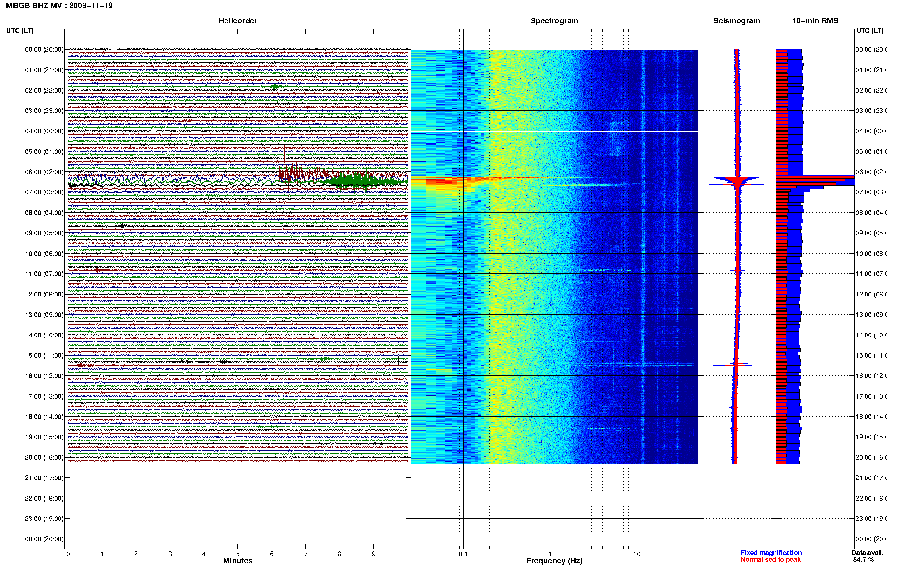Click the Helicorder panel title

click(237, 21)
